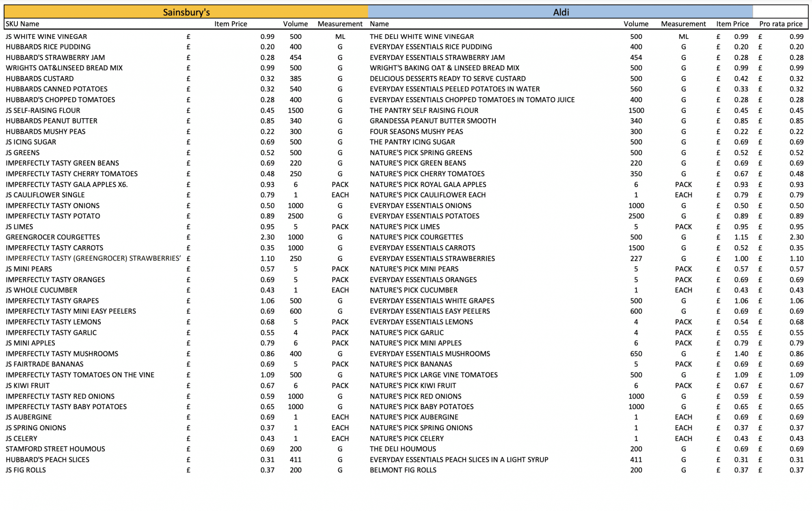Select the Aldi blue header cell
The image size is (812, 511).
point(560,12)
